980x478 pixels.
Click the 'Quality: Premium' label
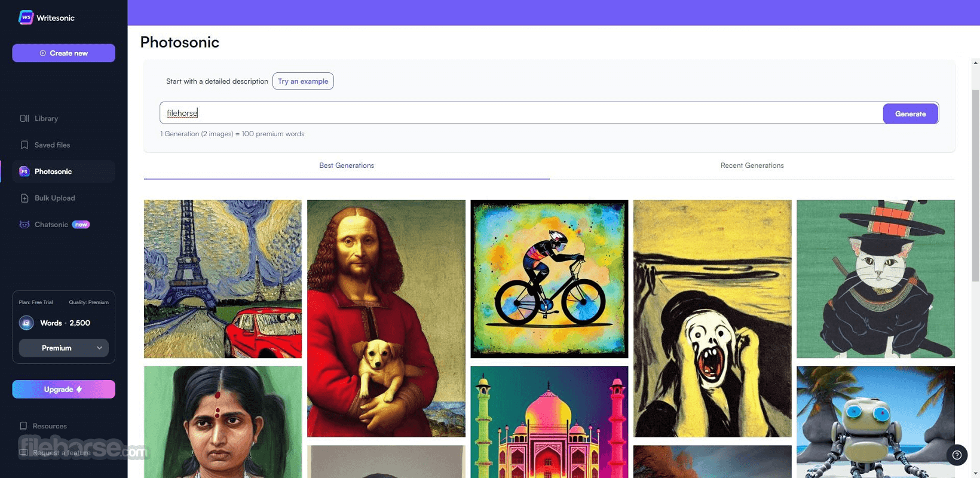[88, 302]
